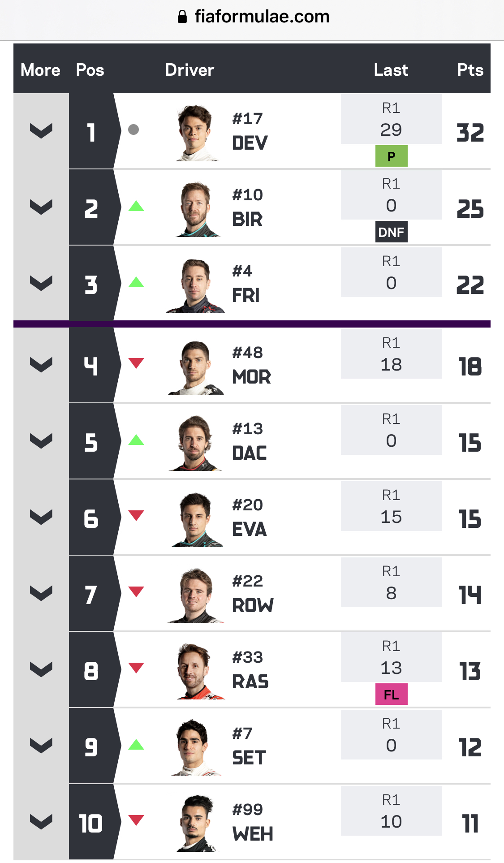Click the green up arrow beside FRI
This screenshot has width=504, height=863.
(x=136, y=282)
